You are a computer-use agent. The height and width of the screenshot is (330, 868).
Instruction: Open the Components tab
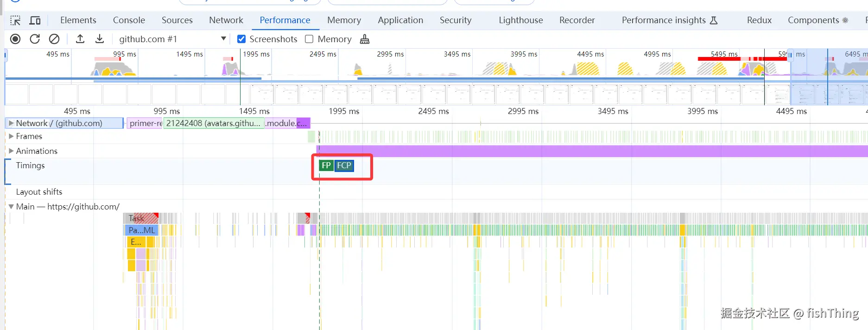tap(818, 20)
